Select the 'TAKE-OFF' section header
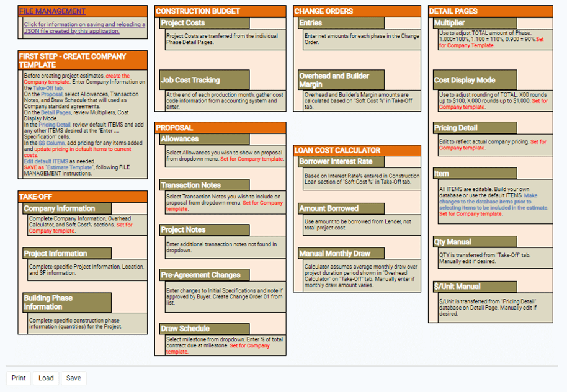This screenshot has height=392, width=567. click(83, 197)
